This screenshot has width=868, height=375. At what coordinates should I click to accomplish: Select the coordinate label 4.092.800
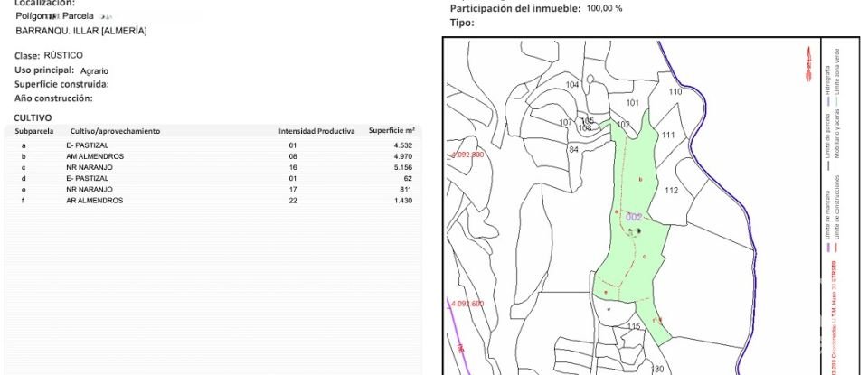[467, 155]
